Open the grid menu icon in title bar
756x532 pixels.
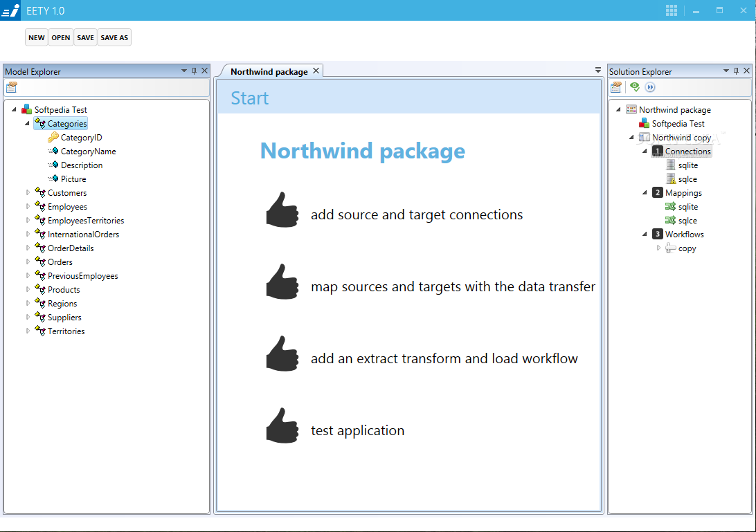pos(671,10)
